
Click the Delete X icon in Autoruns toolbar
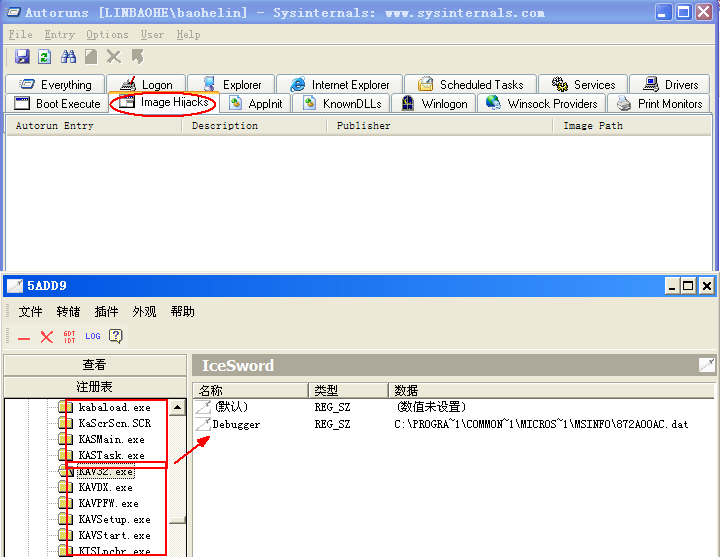tap(114, 56)
